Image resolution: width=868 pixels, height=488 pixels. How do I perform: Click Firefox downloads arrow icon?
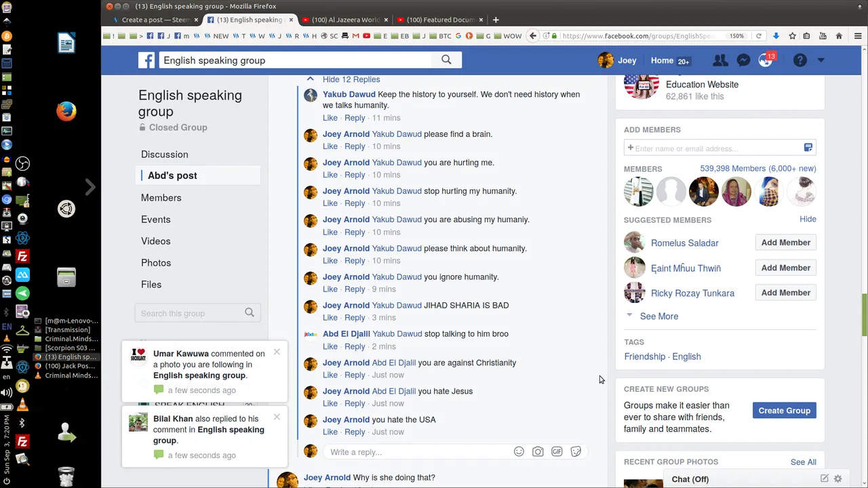point(776,36)
